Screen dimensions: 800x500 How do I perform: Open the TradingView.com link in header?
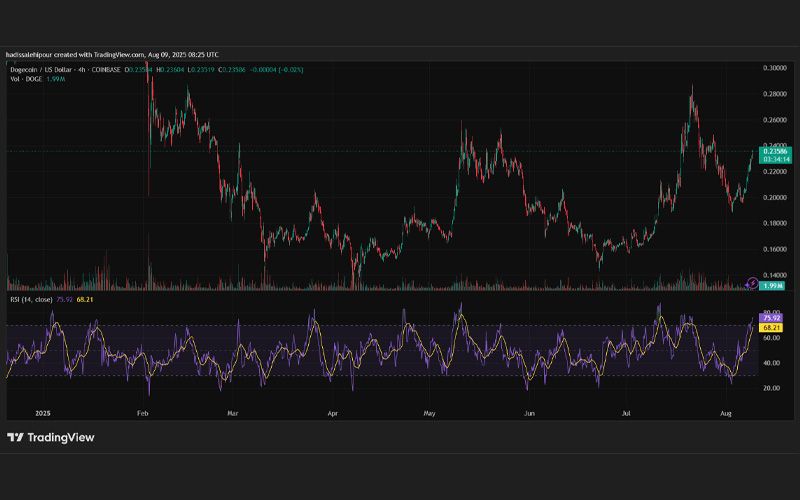[x=119, y=55]
